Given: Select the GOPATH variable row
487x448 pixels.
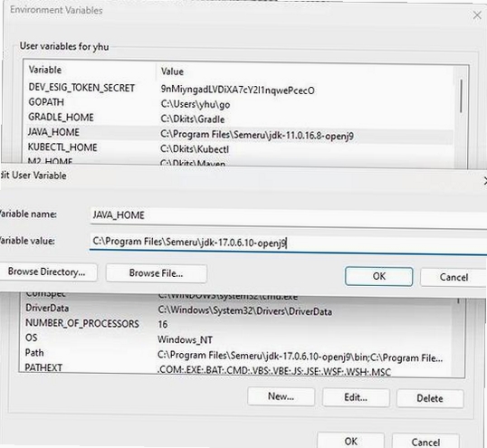Looking at the screenshot, I should point(239,103).
